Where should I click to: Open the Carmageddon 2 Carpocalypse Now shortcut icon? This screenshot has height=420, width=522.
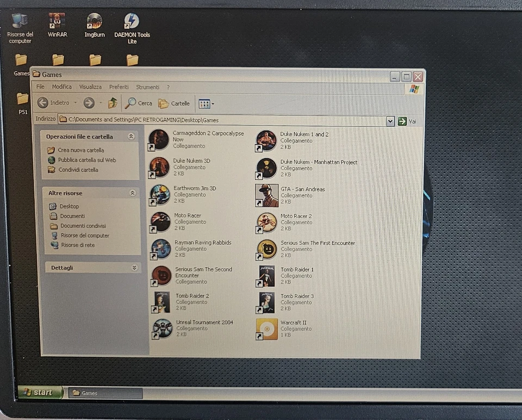(x=158, y=140)
